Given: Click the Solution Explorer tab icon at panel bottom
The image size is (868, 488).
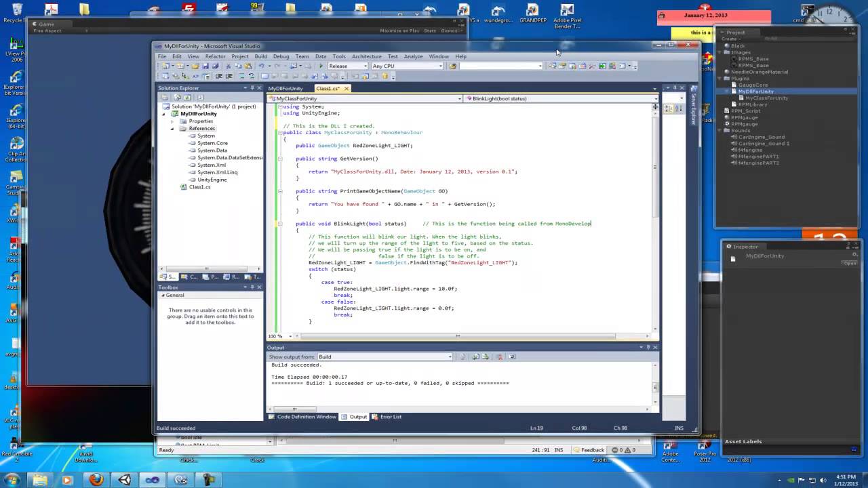Looking at the screenshot, I should click(169, 277).
